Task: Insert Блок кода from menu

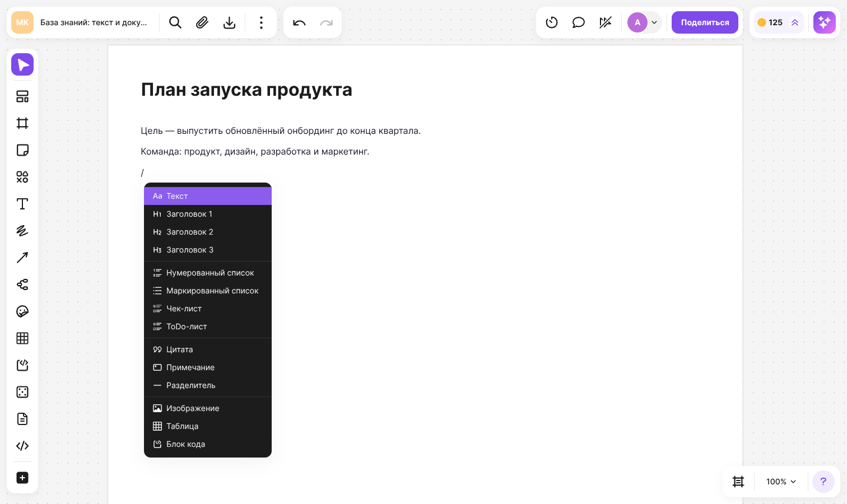Action: coord(208,444)
